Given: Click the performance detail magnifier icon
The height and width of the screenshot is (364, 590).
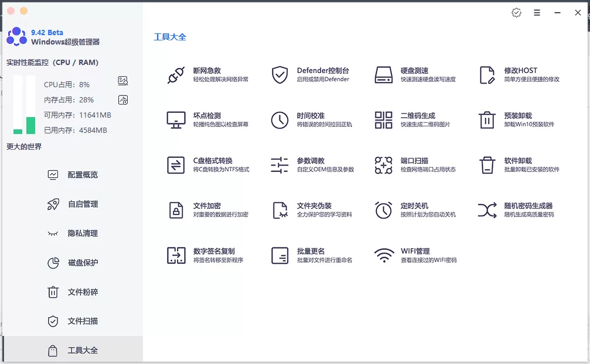Looking at the screenshot, I should click(121, 81).
